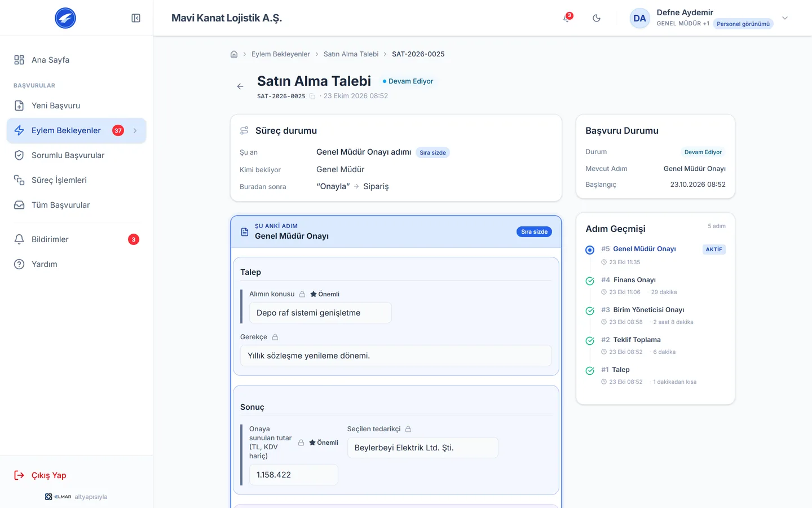Collapse the sidebar panel
The width and height of the screenshot is (812, 508).
136,18
